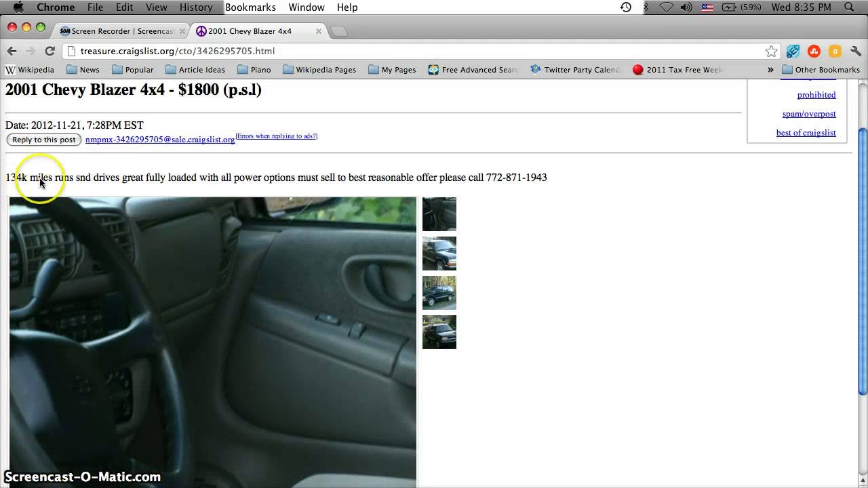Open the View menu
The height and width of the screenshot is (488, 868).
(156, 7)
